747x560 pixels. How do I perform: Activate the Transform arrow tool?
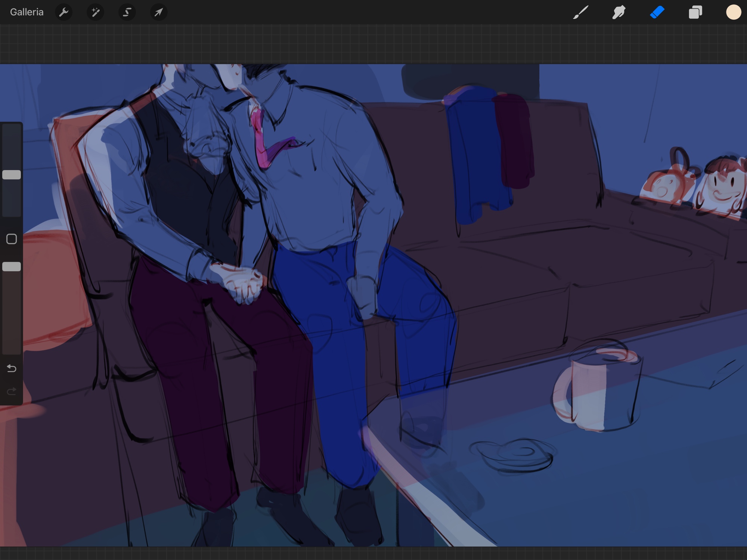[x=159, y=12]
